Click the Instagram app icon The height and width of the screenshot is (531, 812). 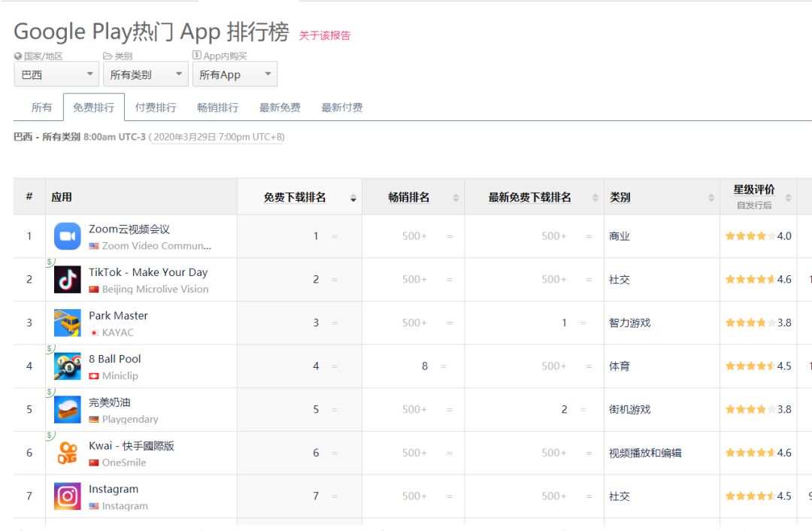tap(67, 496)
